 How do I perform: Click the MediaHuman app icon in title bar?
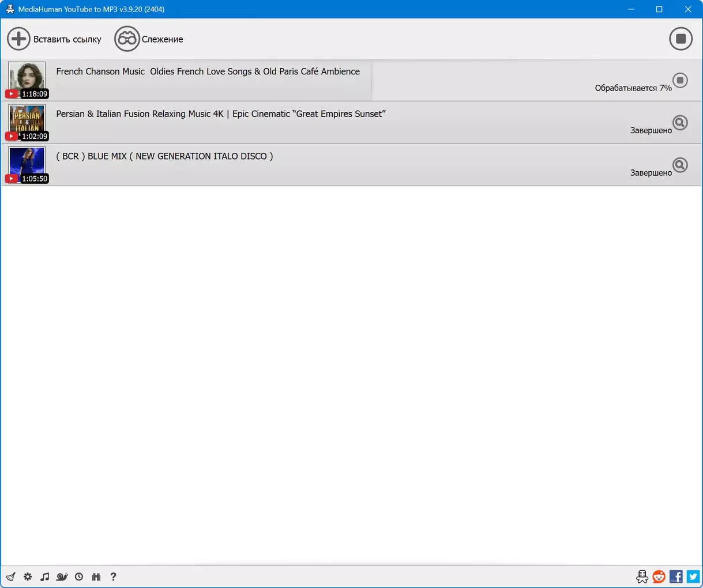tap(10, 9)
